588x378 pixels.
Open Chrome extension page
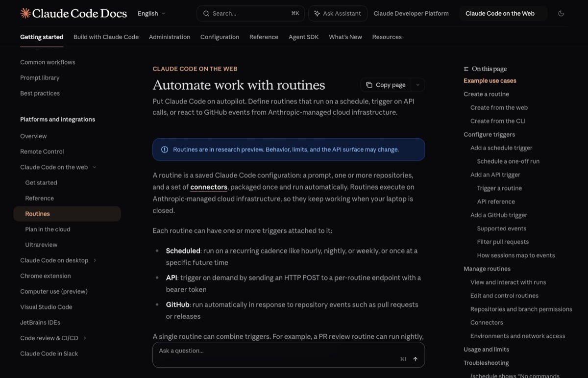[x=45, y=276]
